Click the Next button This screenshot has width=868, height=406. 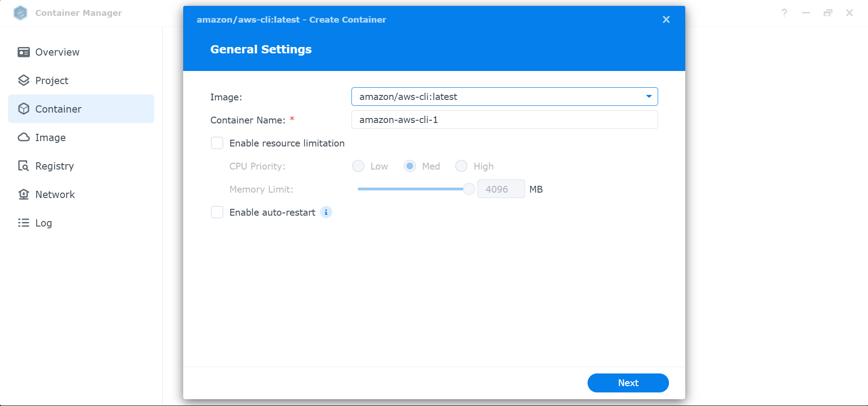628,383
